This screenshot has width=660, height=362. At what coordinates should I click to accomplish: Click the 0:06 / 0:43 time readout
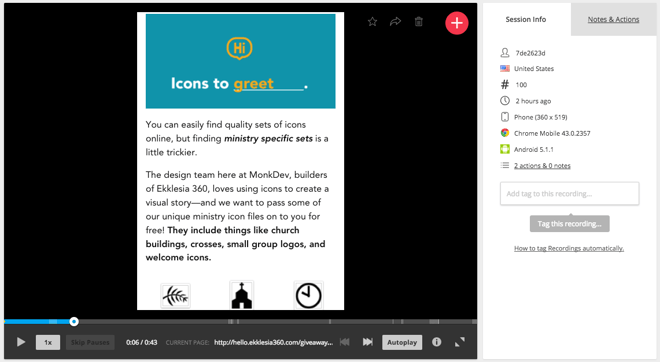(x=141, y=342)
